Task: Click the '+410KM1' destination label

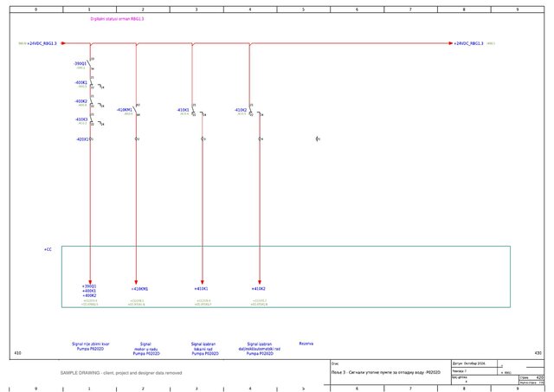Action: tap(139, 289)
